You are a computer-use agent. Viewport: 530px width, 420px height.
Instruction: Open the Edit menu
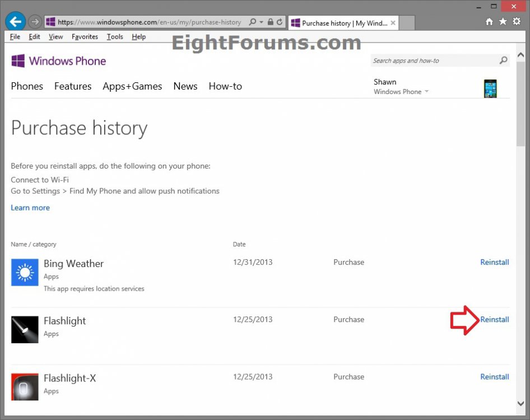[x=34, y=37]
